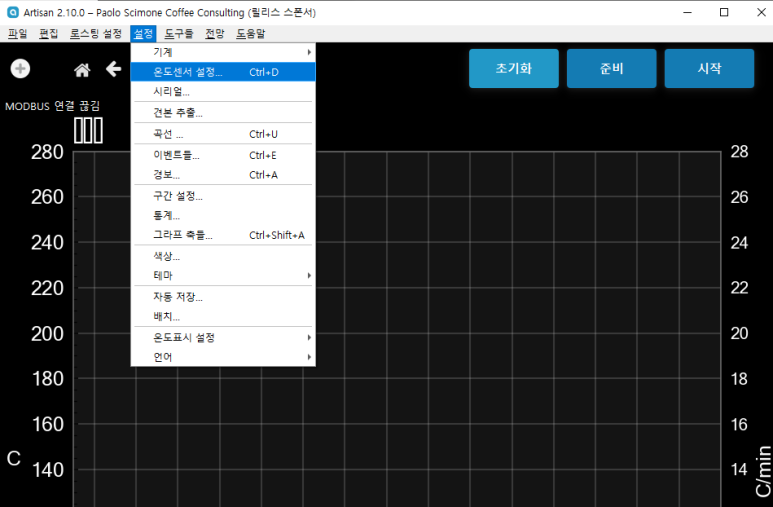The width and height of the screenshot is (773, 507).
Task: Click the 초기화 button
Action: [514, 69]
